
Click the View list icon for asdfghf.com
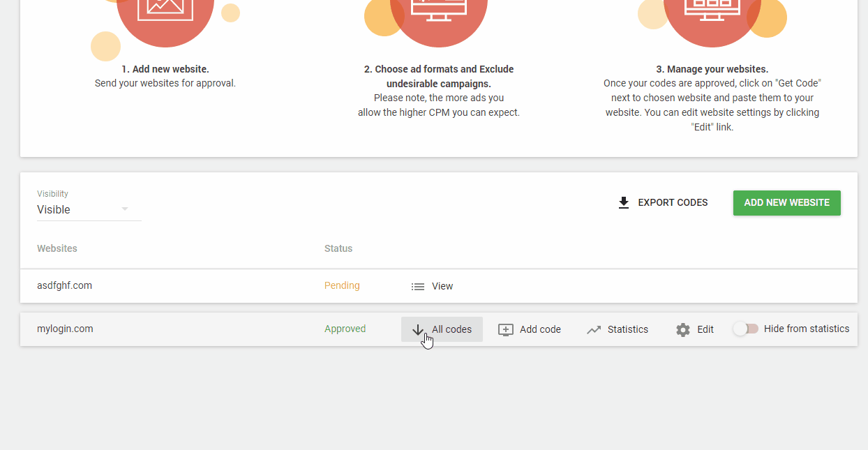418,286
